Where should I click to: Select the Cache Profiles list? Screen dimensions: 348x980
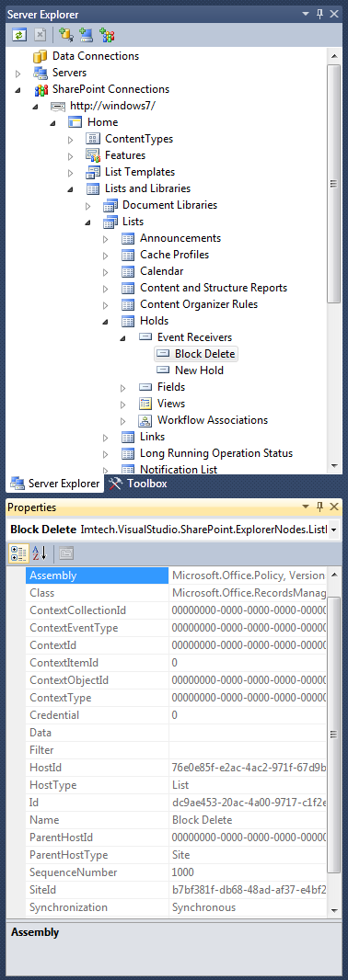[175, 255]
